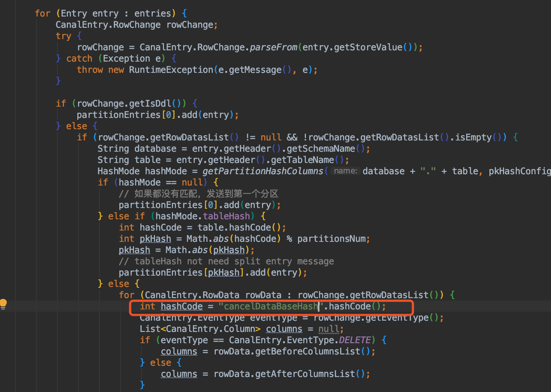Viewport: 551px width, 392px height.
Task: Click 'rowData' loop variable declaration
Action: [263, 295]
